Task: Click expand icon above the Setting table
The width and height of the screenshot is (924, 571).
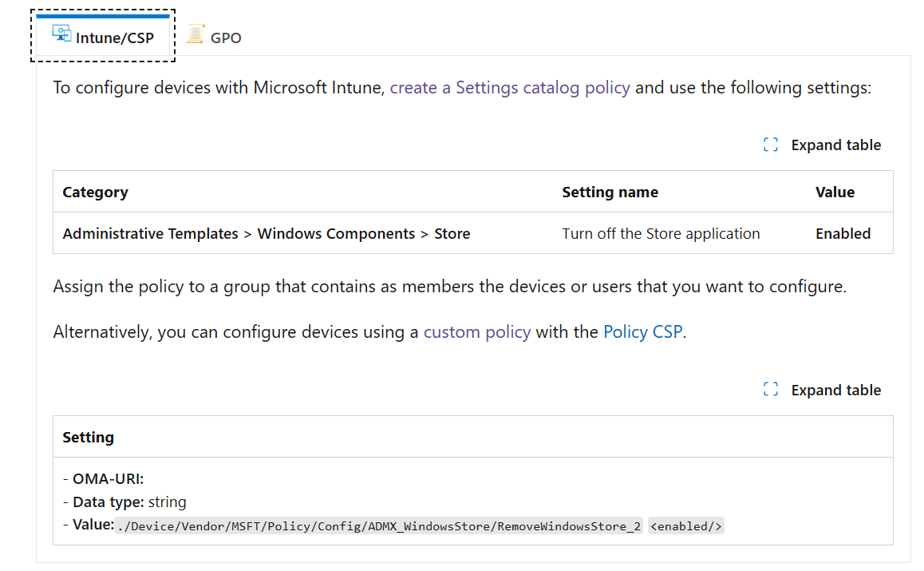Action: [x=771, y=390]
